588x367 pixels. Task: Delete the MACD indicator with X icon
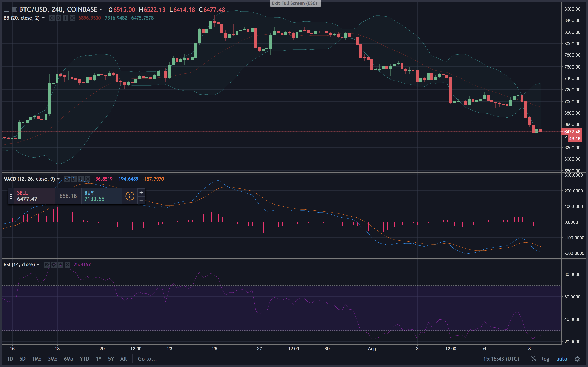tap(87, 179)
